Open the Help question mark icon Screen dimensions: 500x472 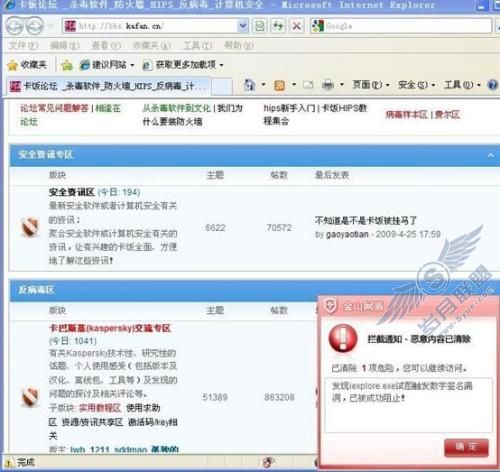click(x=493, y=85)
